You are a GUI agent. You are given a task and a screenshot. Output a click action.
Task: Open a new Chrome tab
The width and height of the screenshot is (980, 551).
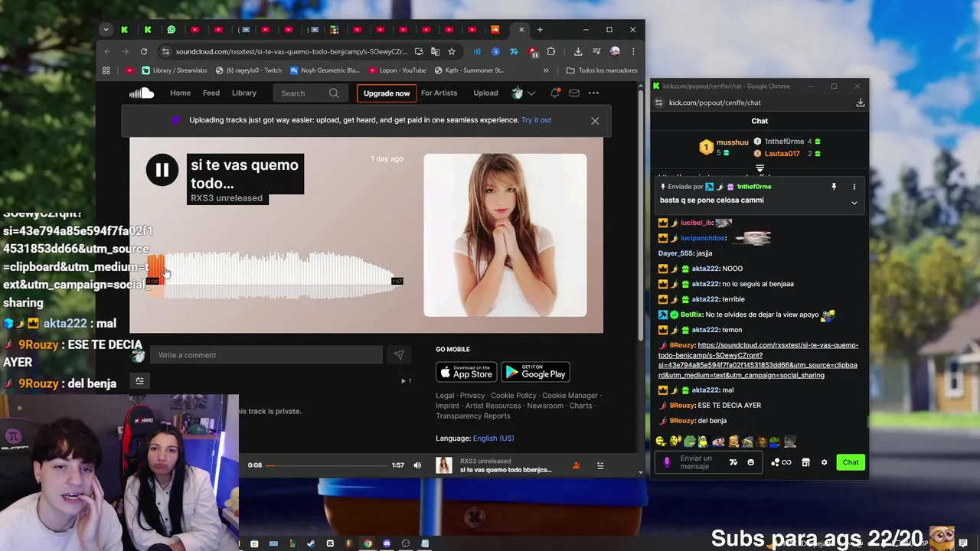pyautogui.click(x=540, y=30)
